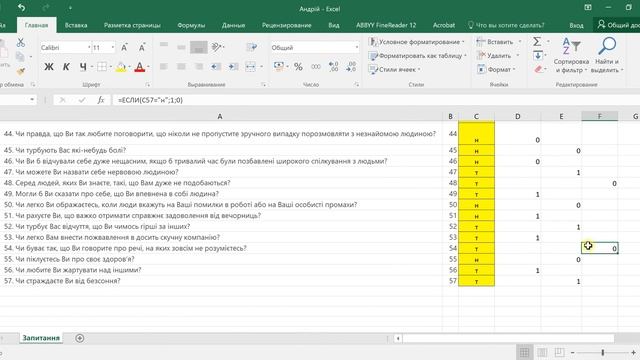Open the Разметка страницы tab
640x360 pixels.
coord(132,25)
